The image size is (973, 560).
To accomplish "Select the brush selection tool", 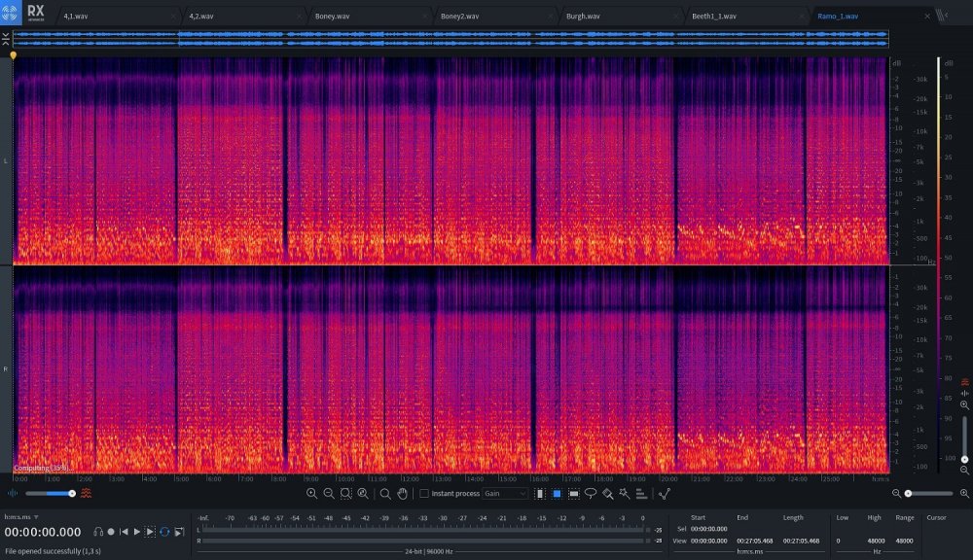I will [607, 494].
